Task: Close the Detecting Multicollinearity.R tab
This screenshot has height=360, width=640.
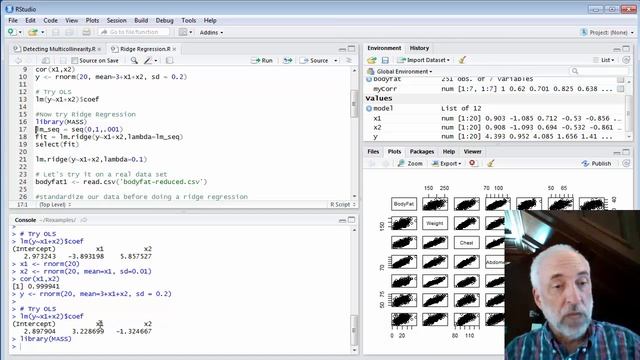Action: tap(99, 49)
